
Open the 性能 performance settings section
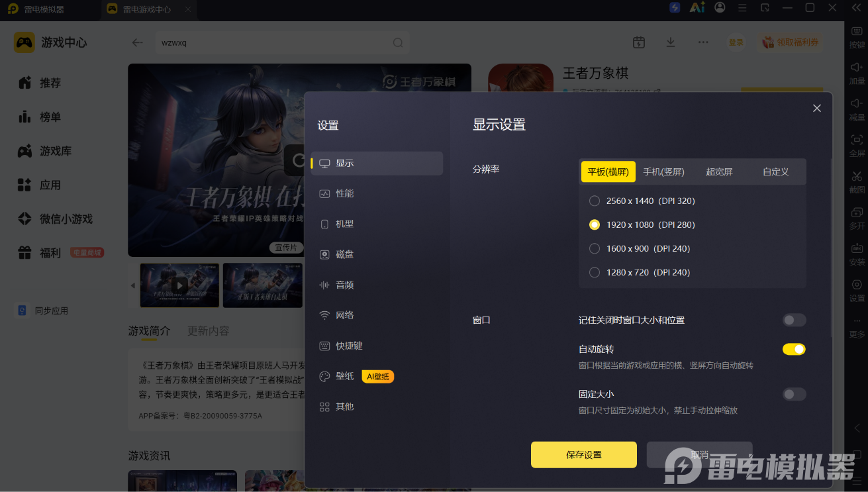[377, 193]
